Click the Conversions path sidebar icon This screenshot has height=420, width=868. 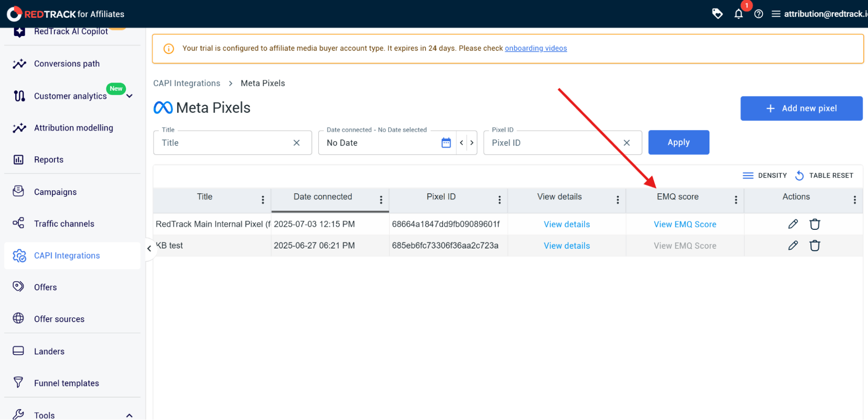coord(19,64)
